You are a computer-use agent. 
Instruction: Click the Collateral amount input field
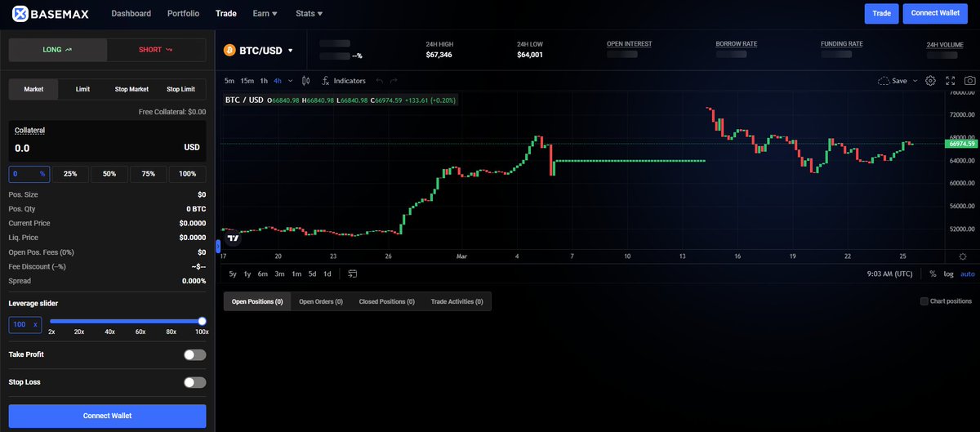[x=107, y=141]
